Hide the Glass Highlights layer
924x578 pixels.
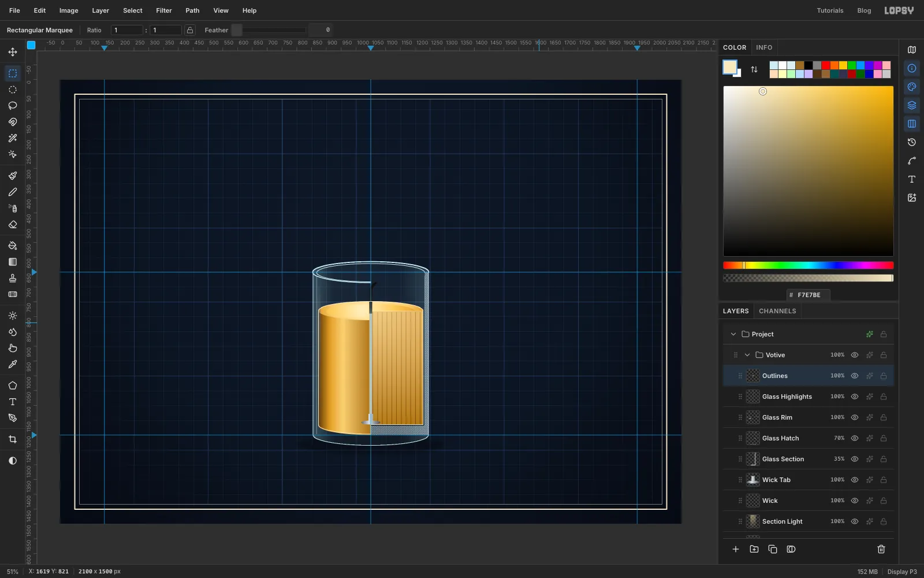[x=855, y=397]
